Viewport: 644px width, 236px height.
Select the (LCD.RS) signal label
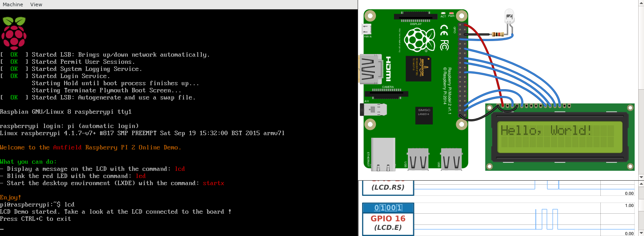click(x=388, y=187)
